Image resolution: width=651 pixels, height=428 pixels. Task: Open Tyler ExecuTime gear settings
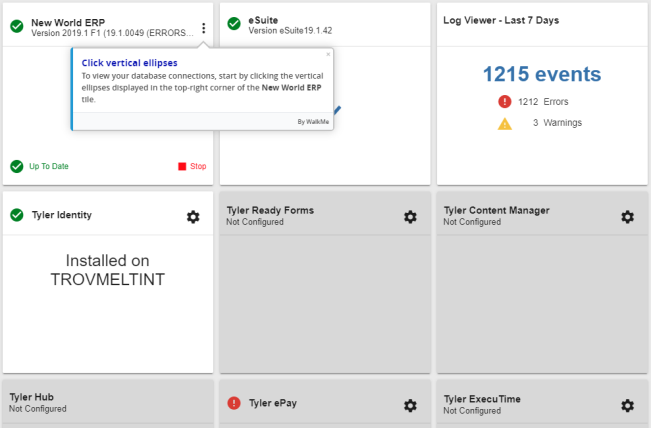point(627,405)
